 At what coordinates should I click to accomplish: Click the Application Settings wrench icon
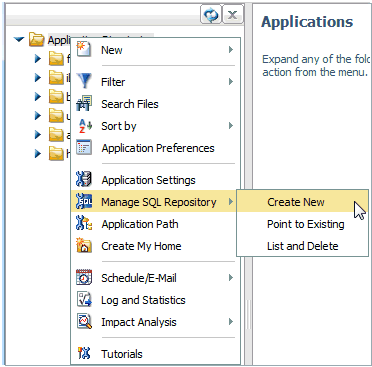point(84,179)
